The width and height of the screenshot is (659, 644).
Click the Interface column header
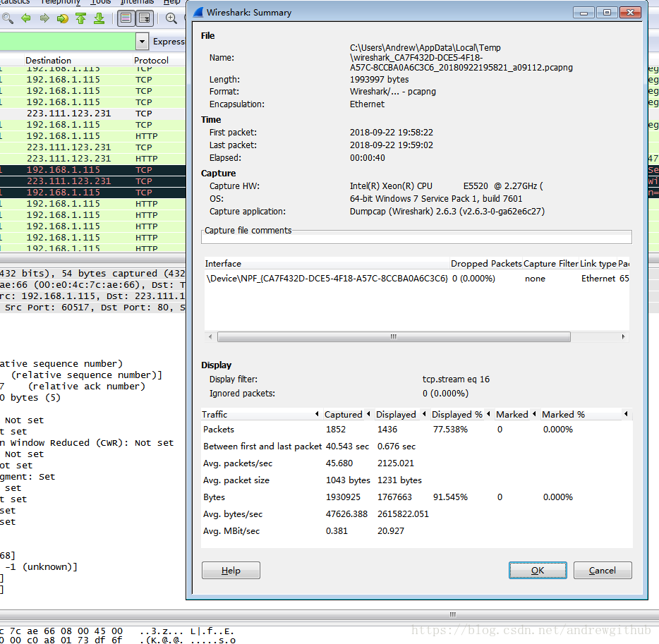[x=326, y=263]
